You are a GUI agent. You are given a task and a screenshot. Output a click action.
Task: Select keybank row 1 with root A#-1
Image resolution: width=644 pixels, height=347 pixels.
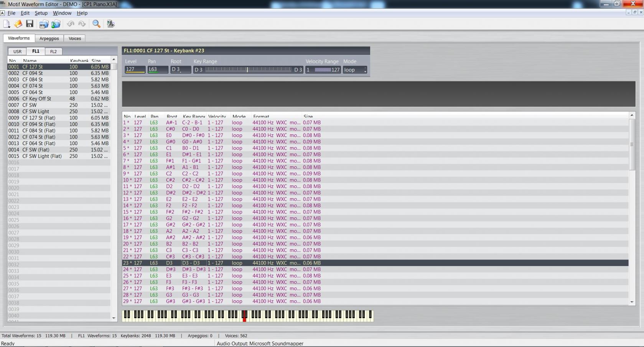click(x=375, y=122)
